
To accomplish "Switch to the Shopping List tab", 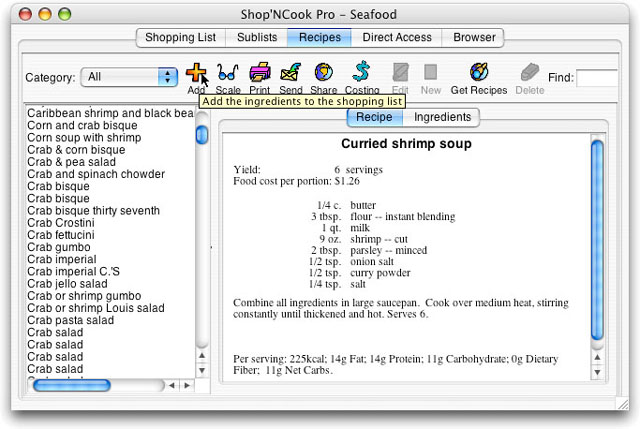I will [x=180, y=38].
